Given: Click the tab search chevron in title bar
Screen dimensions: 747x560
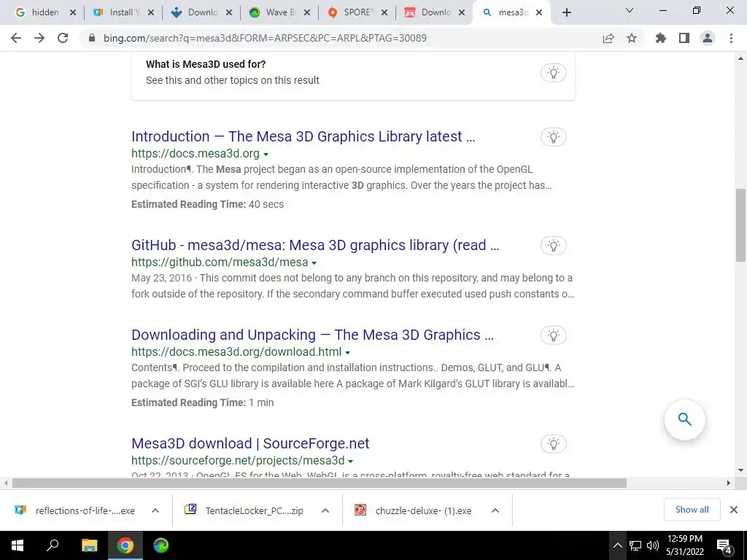Looking at the screenshot, I should tap(630, 10).
